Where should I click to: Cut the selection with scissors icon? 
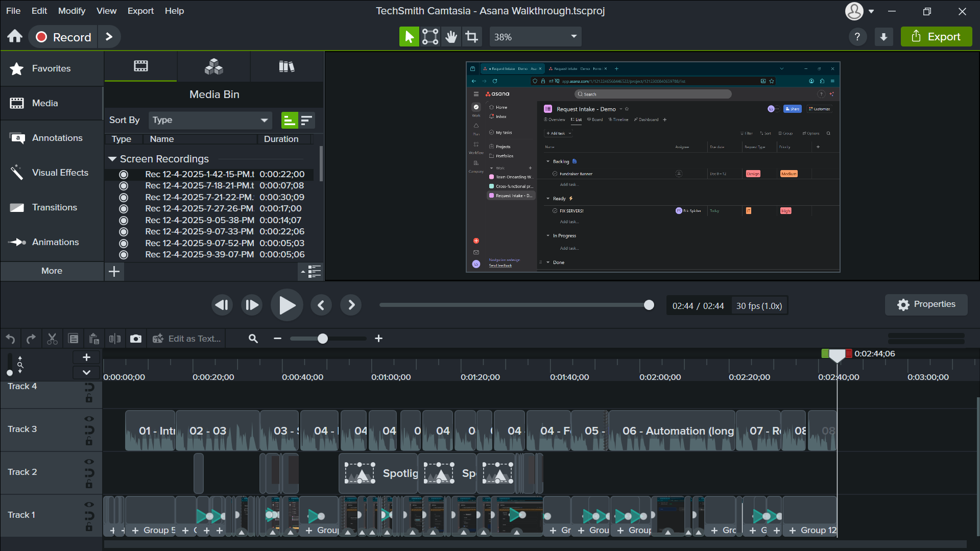pyautogui.click(x=52, y=339)
